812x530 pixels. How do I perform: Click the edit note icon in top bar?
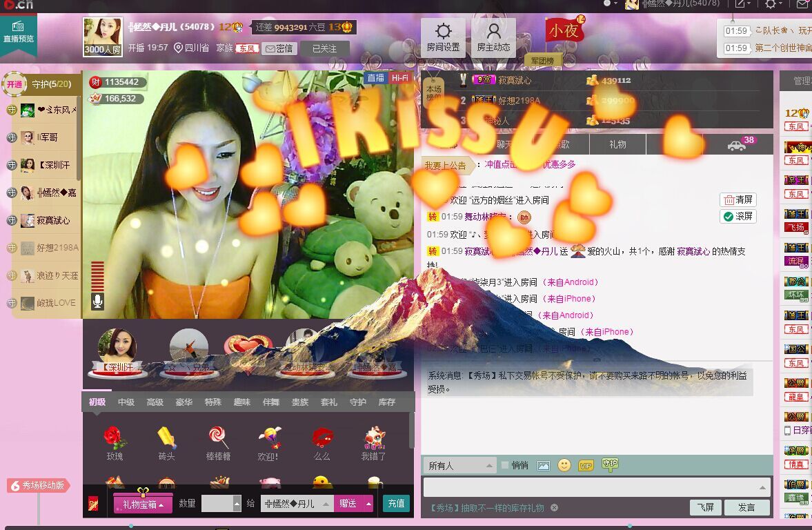tap(740, 4)
